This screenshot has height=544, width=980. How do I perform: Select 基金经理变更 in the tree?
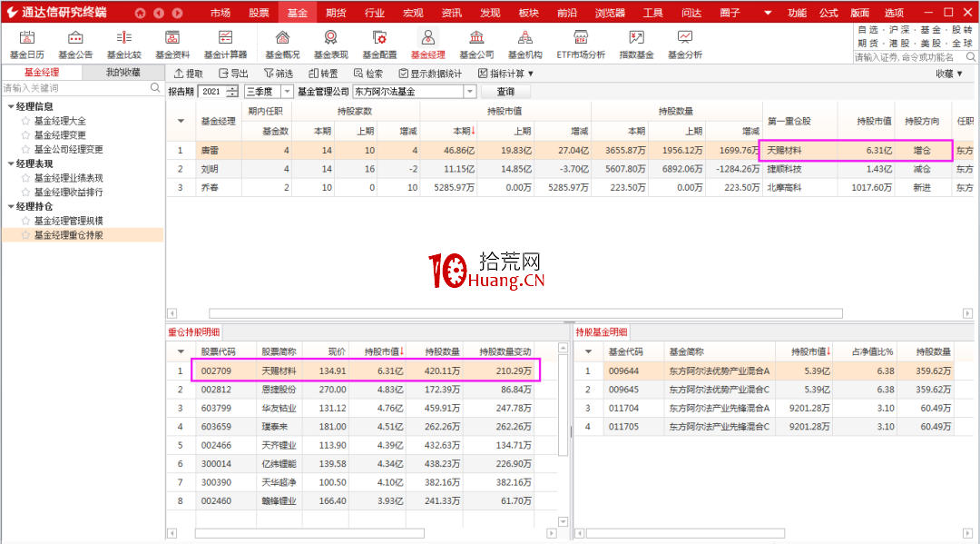pos(60,135)
